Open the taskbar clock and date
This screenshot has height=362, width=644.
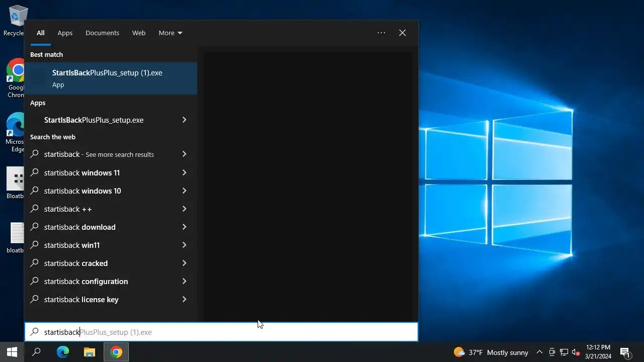tap(598, 352)
